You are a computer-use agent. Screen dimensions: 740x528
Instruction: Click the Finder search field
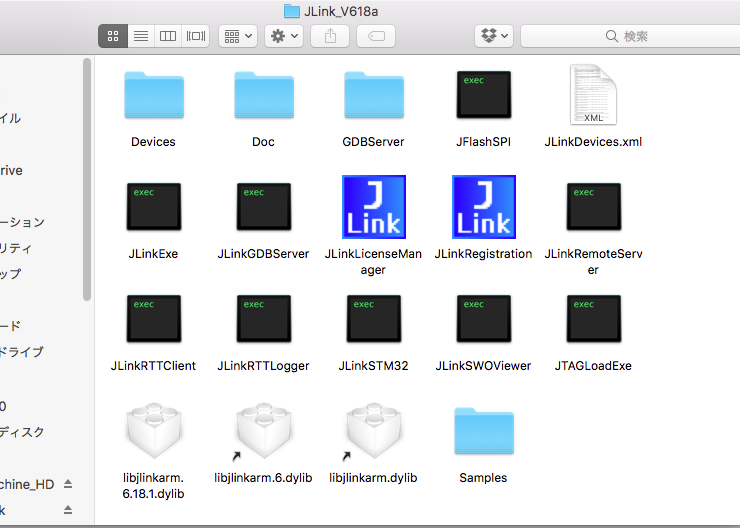630,36
